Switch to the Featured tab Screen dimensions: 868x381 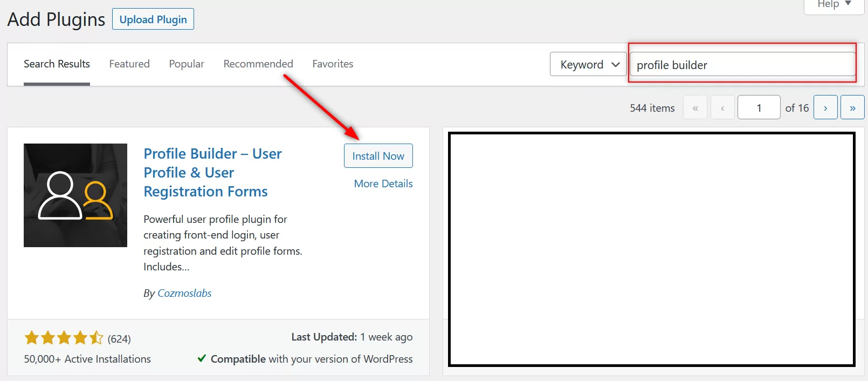click(129, 64)
